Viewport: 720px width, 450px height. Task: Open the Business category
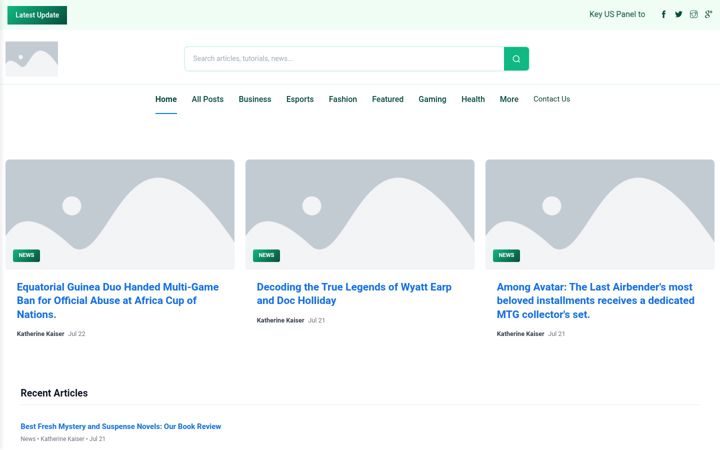[255, 99]
